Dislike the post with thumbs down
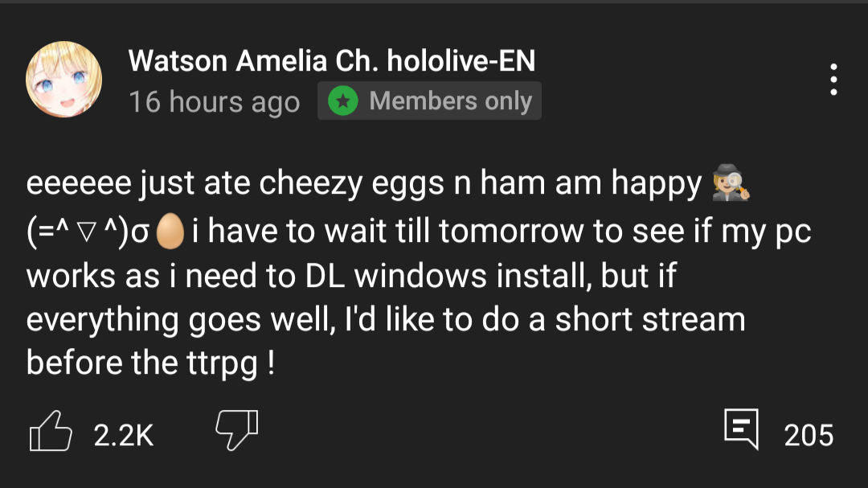 (235, 431)
